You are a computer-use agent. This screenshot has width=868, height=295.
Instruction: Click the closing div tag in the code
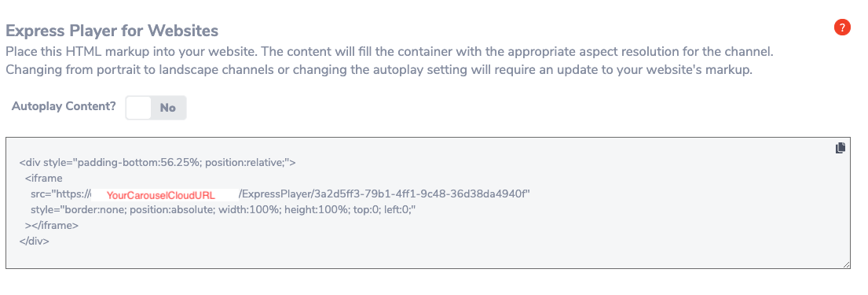tap(35, 242)
